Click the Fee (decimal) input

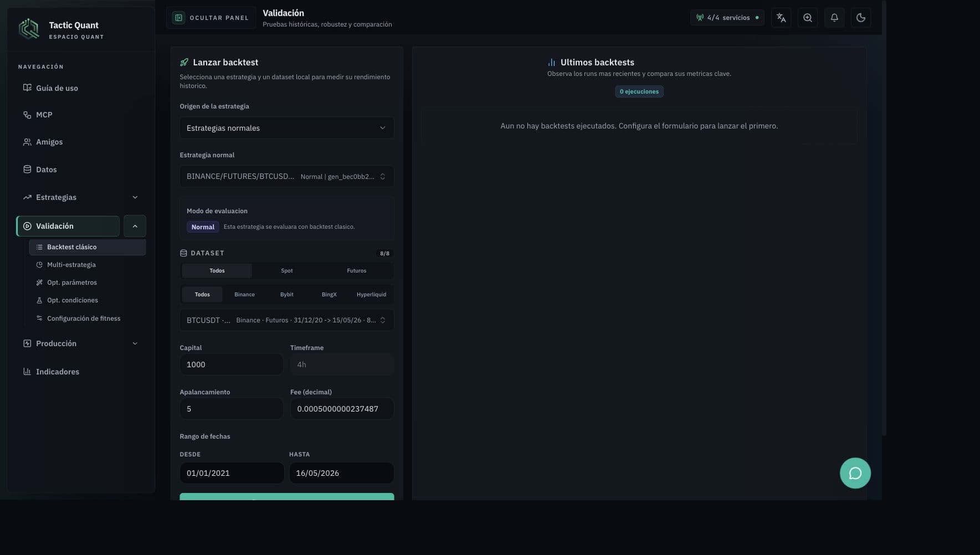point(342,409)
